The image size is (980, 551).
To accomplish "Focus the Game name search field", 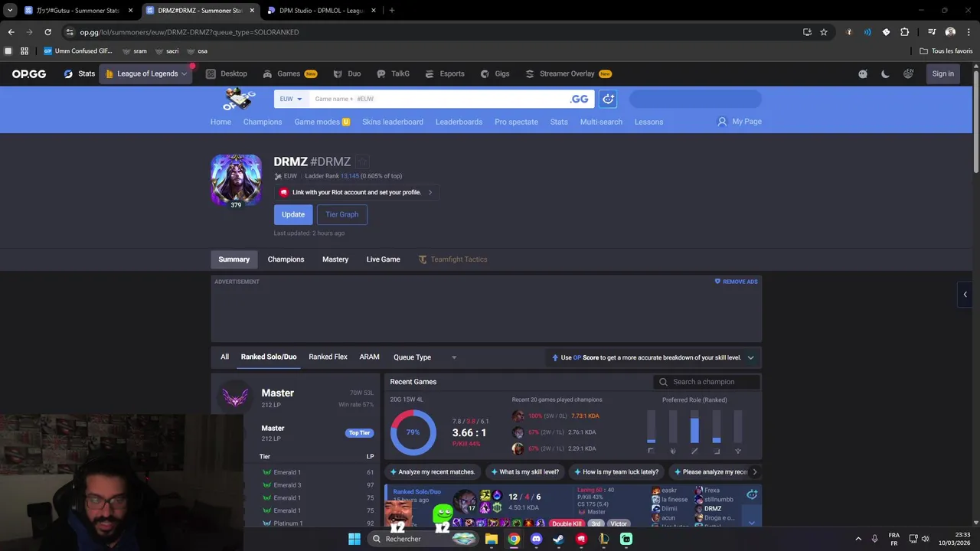I will coord(436,99).
